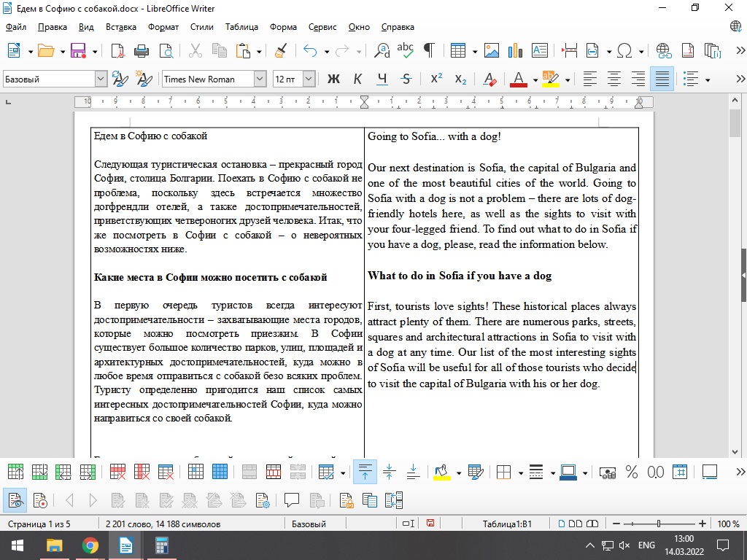
Task: Open the special character dropdown arrow
Action: click(x=640, y=51)
